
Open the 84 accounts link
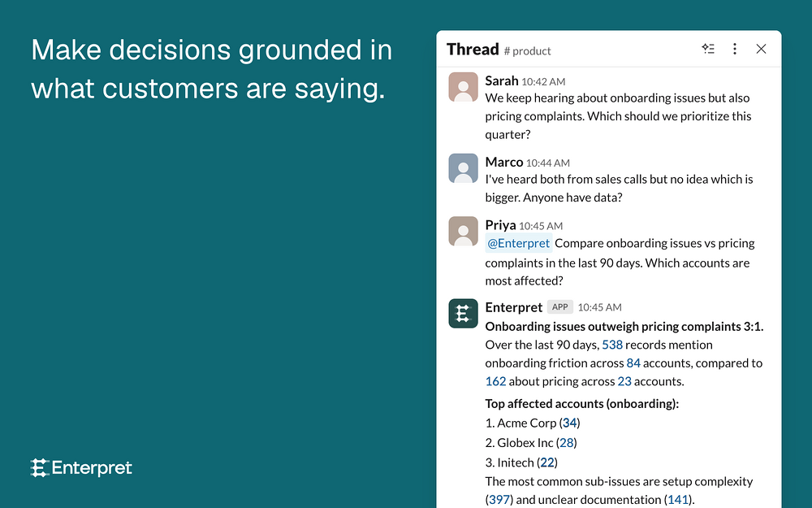tap(633, 363)
